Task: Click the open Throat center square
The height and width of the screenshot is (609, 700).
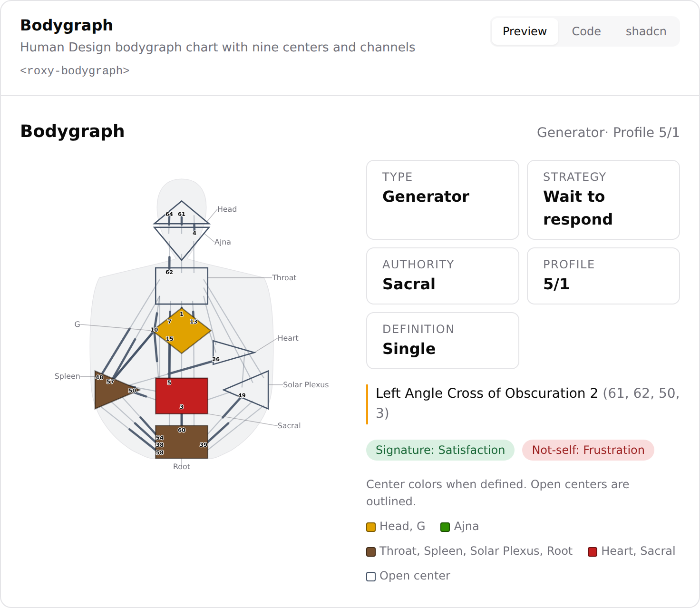Action: coord(182,286)
